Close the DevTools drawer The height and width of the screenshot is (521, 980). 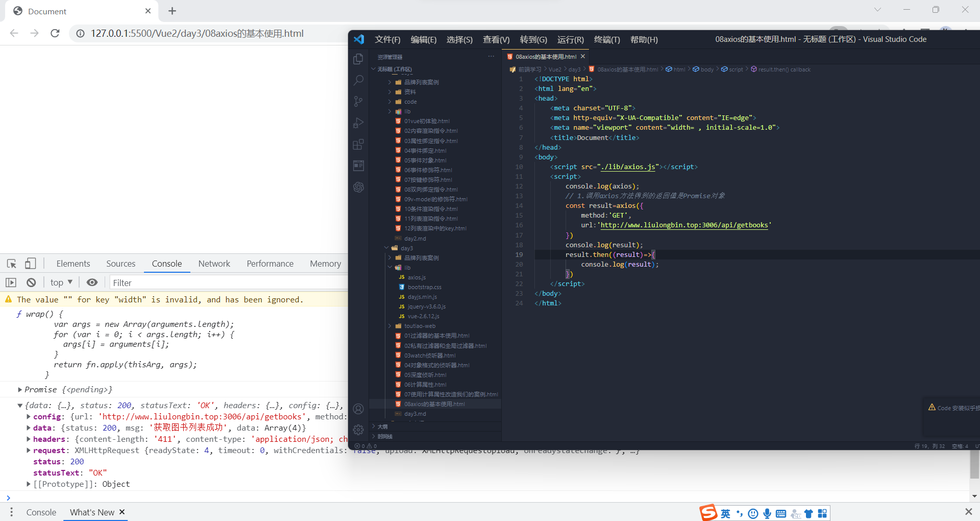968,512
